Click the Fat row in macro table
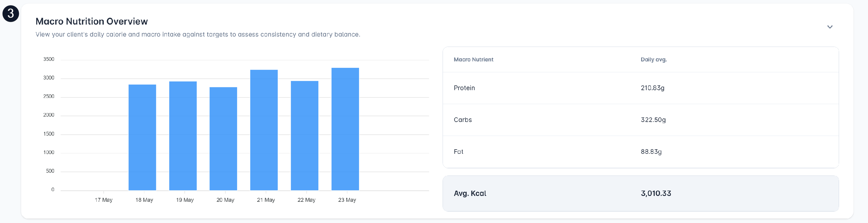The image size is (868, 223). click(640, 152)
